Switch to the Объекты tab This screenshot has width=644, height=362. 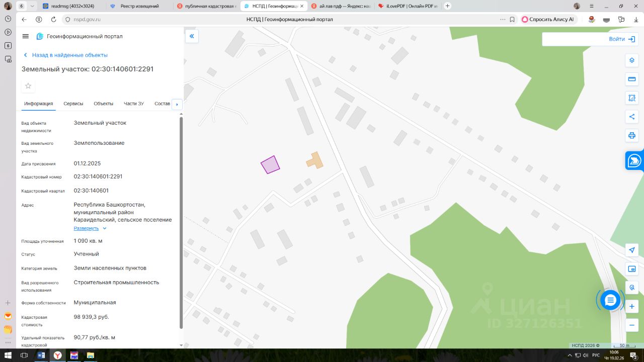pyautogui.click(x=104, y=104)
